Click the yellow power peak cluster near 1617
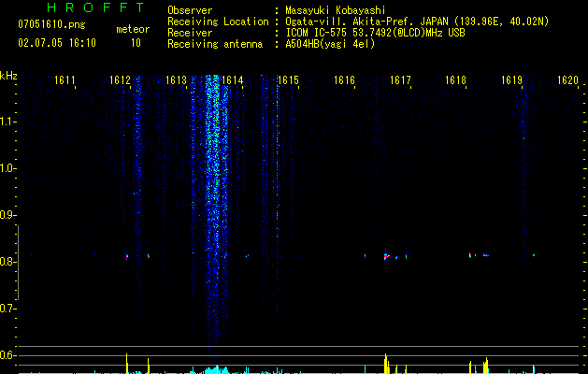The width and height of the screenshot is (588, 374). (x=386, y=364)
